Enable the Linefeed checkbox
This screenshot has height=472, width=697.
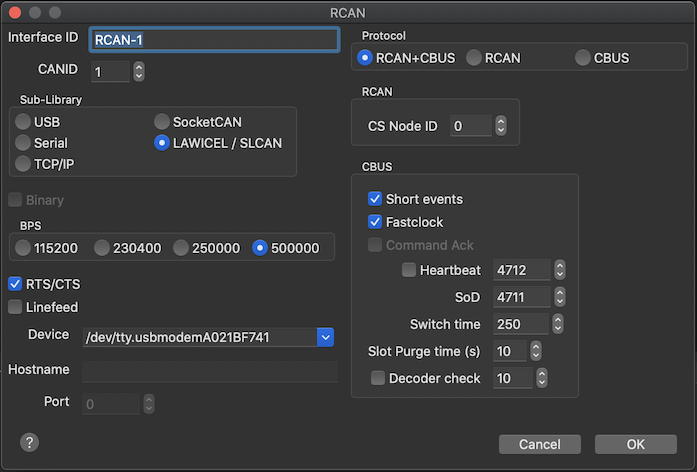click(15, 307)
